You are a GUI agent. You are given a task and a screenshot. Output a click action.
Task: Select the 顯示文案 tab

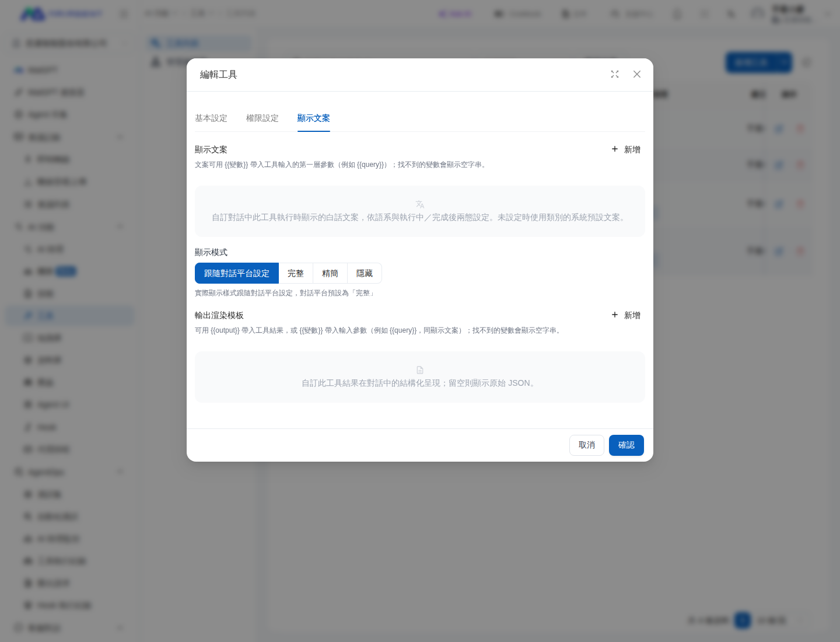(313, 118)
